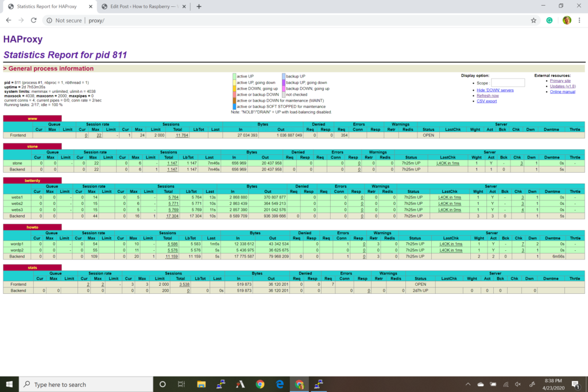Open the CSV export link

click(x=486, y=101)
